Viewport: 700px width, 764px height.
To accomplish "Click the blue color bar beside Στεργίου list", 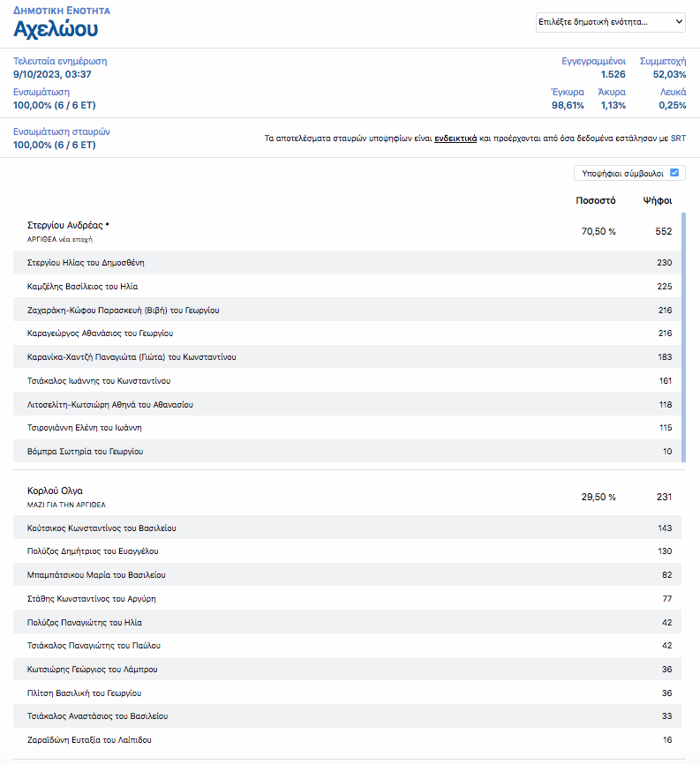I will pyautogui.click(x=683, y=337).
